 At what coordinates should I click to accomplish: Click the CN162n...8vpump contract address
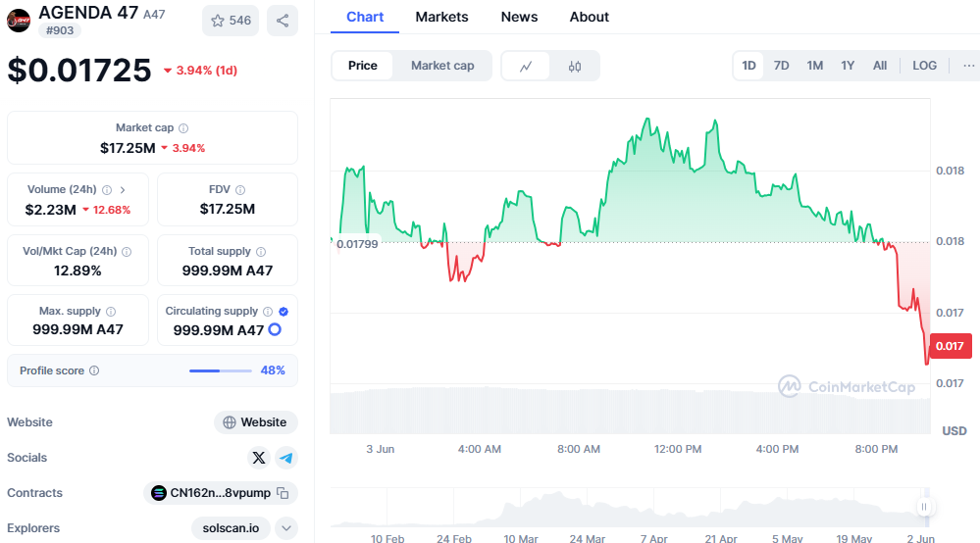tap(220, 493)
